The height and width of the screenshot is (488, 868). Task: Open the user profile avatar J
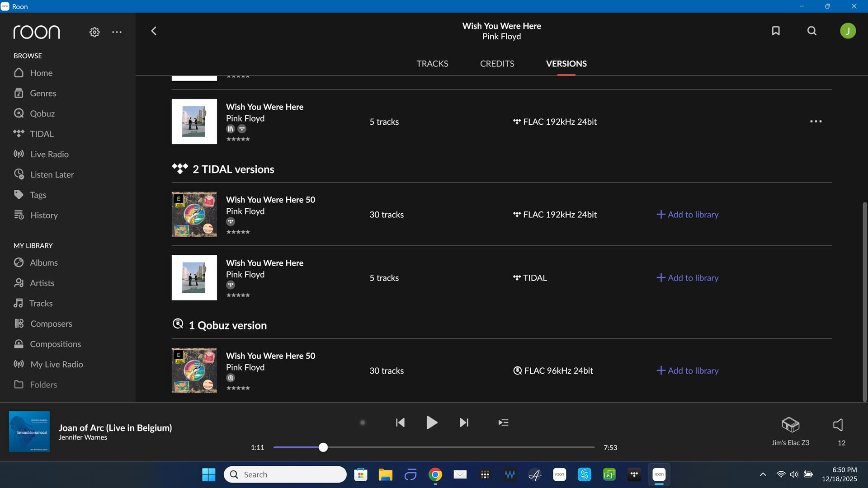tap(848, 31)
